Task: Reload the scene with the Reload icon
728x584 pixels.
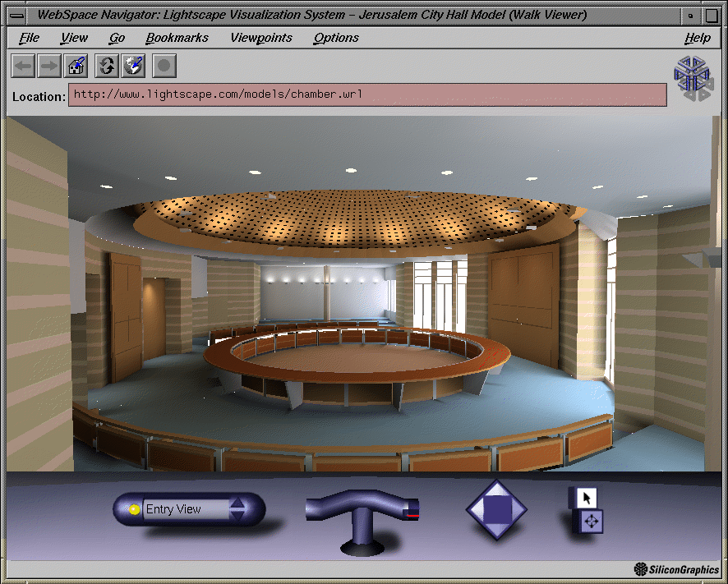Action: point(107,66)
